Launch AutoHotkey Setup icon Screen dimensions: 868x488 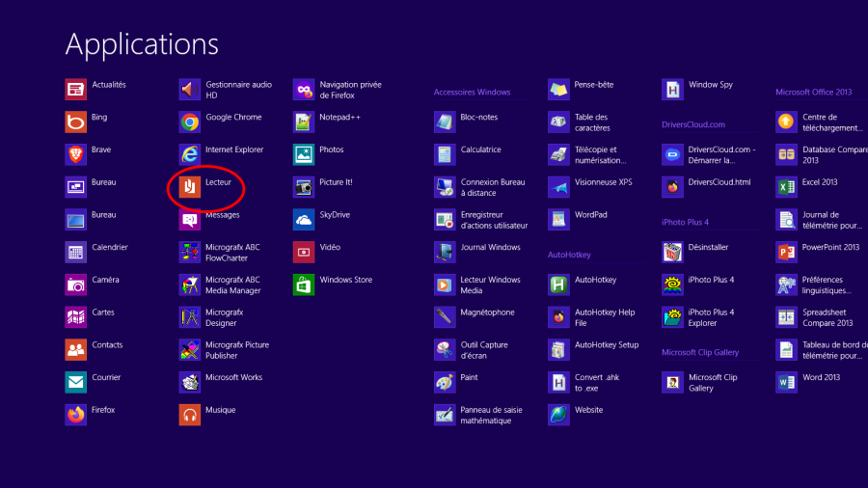click(x=559, y=350)
